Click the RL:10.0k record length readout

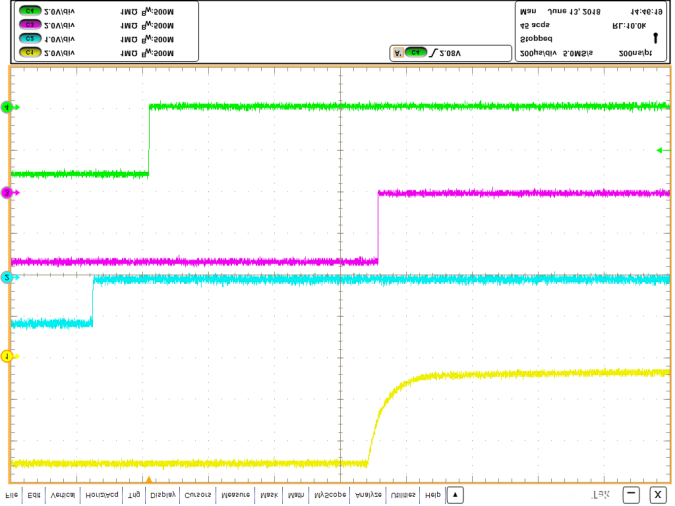click(x=629, y=26)
